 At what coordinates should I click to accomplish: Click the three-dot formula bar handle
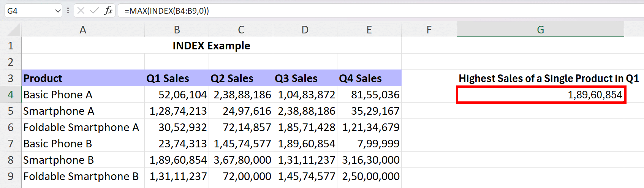[68, 11]
